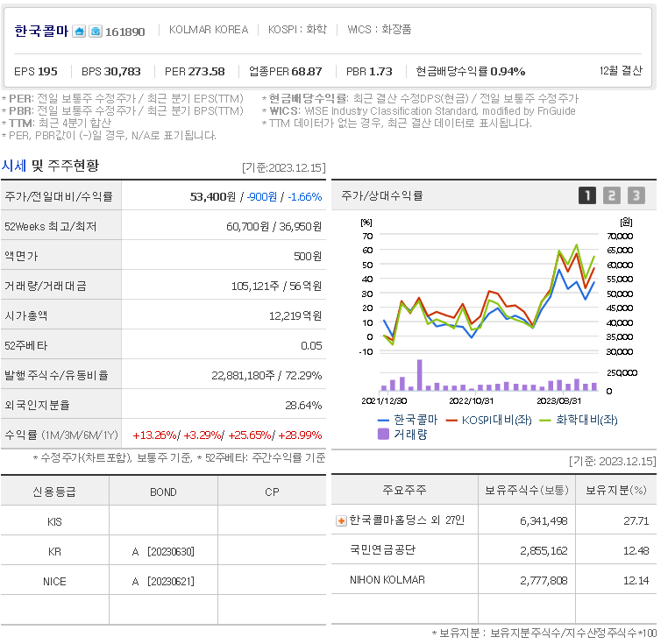Click the BOND column header
The height and width of the screenshot is (644, 668).
(x=163, y=492)
